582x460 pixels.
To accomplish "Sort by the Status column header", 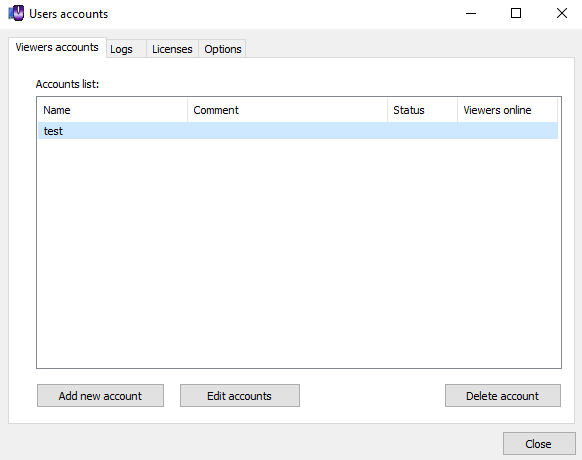I will (x=422, y=110).
